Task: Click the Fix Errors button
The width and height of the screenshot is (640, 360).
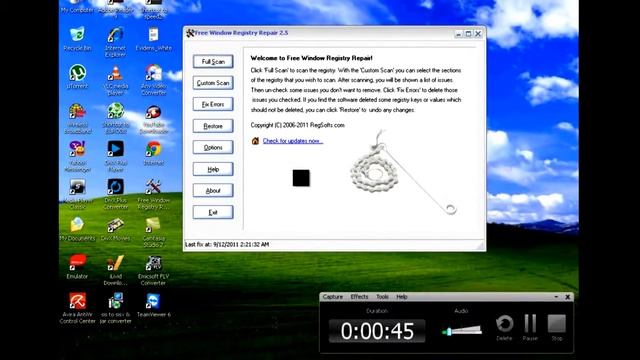Action: [x=213, y=104]
